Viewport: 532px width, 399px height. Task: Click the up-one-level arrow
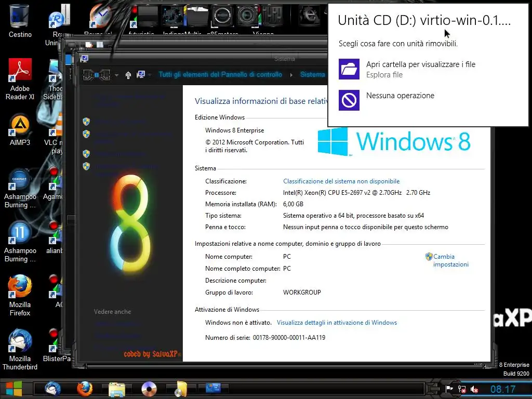128,75
